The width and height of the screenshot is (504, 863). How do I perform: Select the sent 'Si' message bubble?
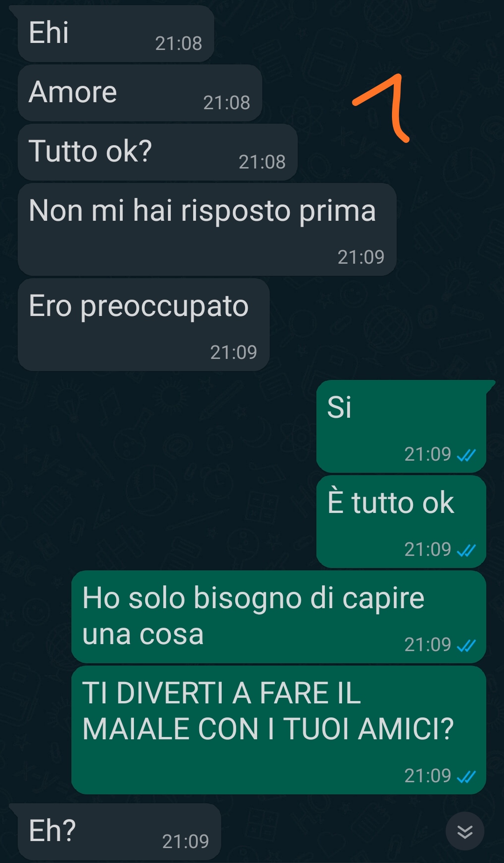tap(401, 426)
